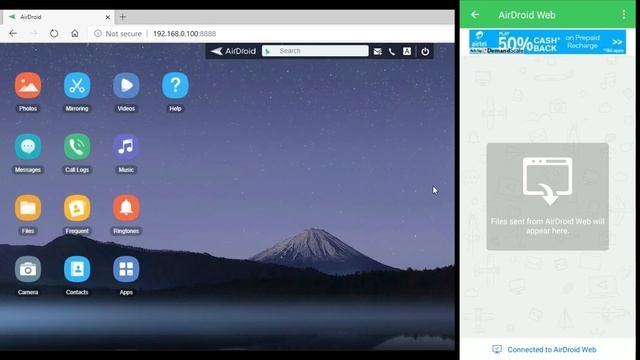Click the 'A' text icon in AirDroid toolbar
The image size is (640, 360).
407,51
